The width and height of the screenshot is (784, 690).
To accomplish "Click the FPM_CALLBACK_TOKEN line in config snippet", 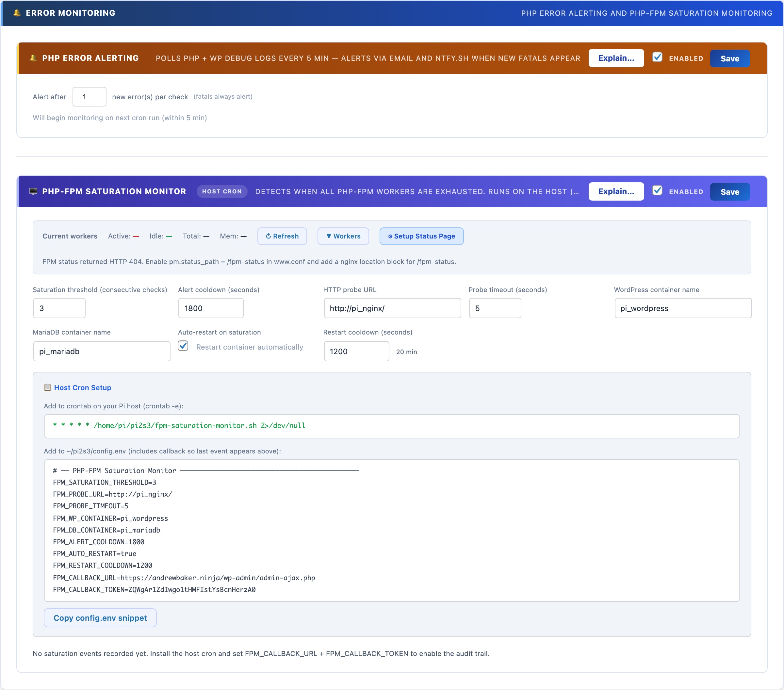I will point(154,589).
